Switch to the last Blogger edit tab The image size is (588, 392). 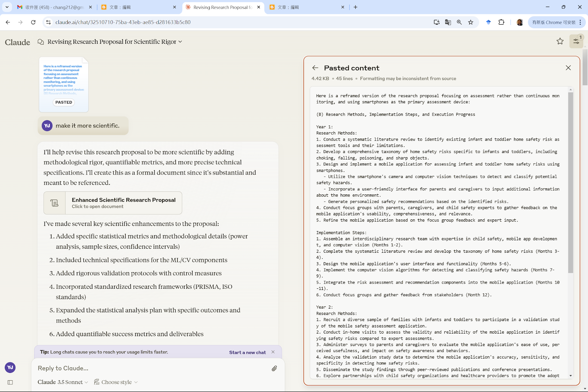click(x=307, y=7)
